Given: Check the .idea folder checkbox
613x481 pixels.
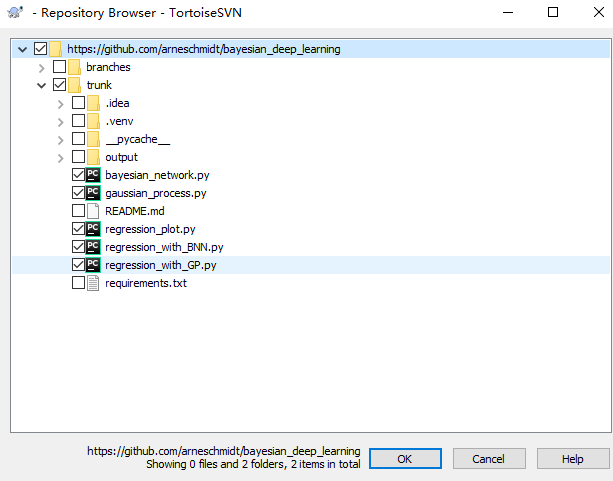Looking at the screenshot, I should (79, 103).
